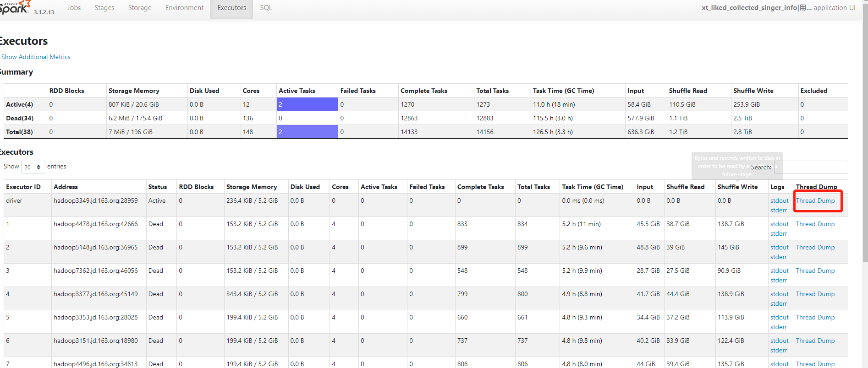Screen dimensions: 868x368
Task: Open the driver Thread Dump link
Action: (815, 200)
